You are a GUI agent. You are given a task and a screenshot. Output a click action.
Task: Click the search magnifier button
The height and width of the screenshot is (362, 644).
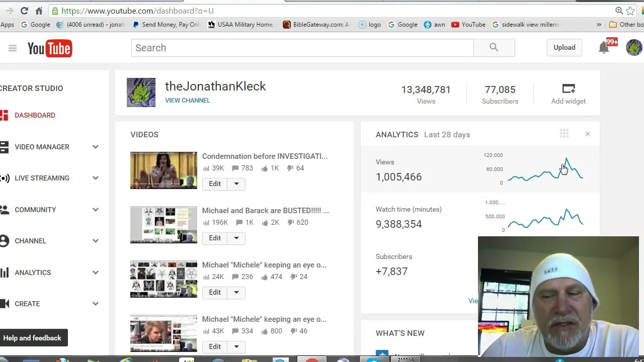point(494,48)
